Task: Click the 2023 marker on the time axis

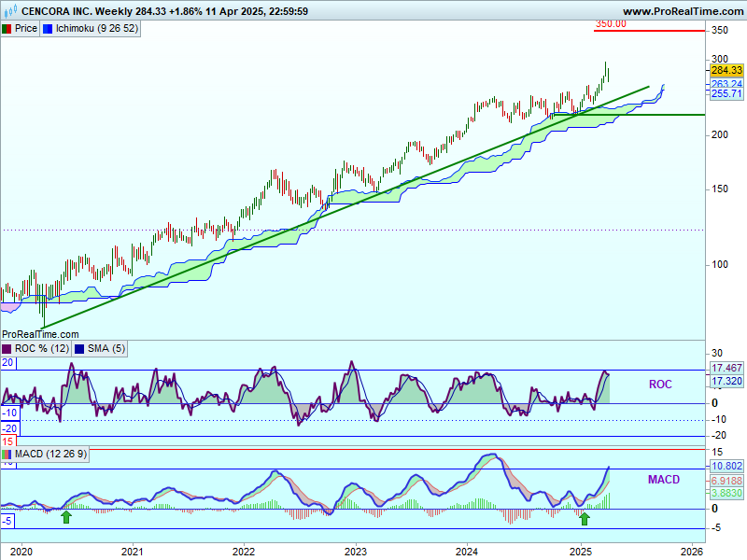Action: tap(355, 551)
